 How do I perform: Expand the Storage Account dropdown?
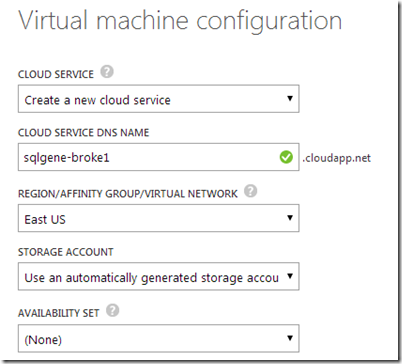(159, 276)
